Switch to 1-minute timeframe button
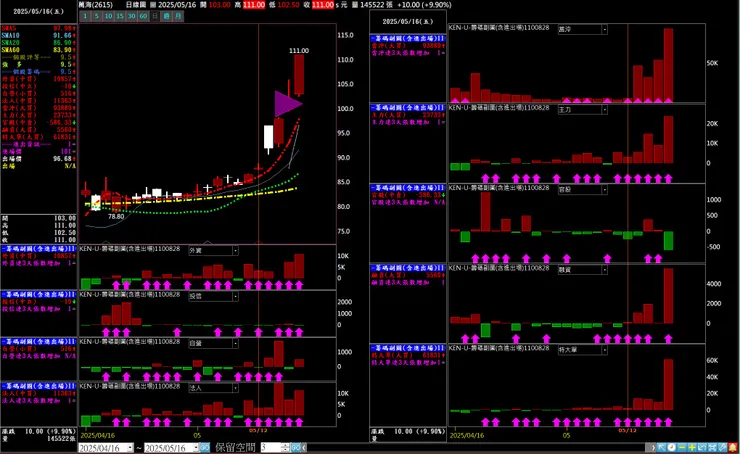Image resolution: width=740 pixels, height=454 pixels. click(x=85, y=16)
